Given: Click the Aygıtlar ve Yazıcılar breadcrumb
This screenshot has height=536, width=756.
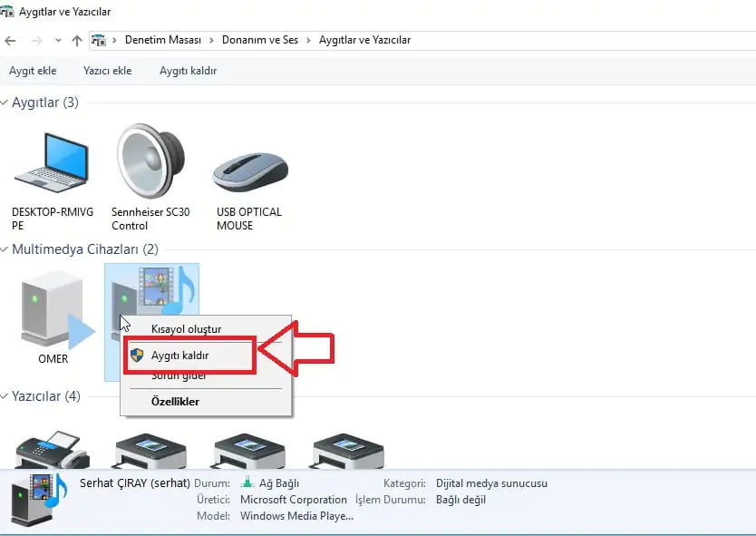Looking at the screenshot, I should (x=364, y=40).
